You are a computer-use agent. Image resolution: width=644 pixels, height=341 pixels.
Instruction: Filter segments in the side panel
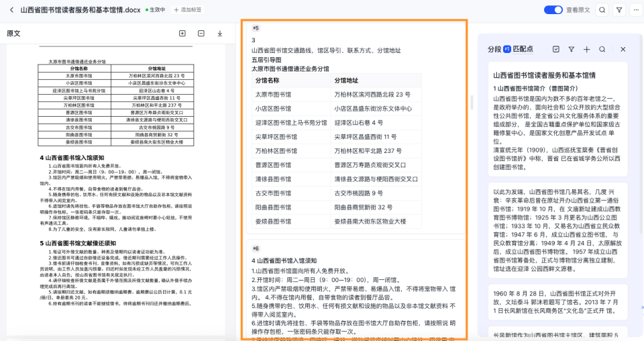(571, 50)
